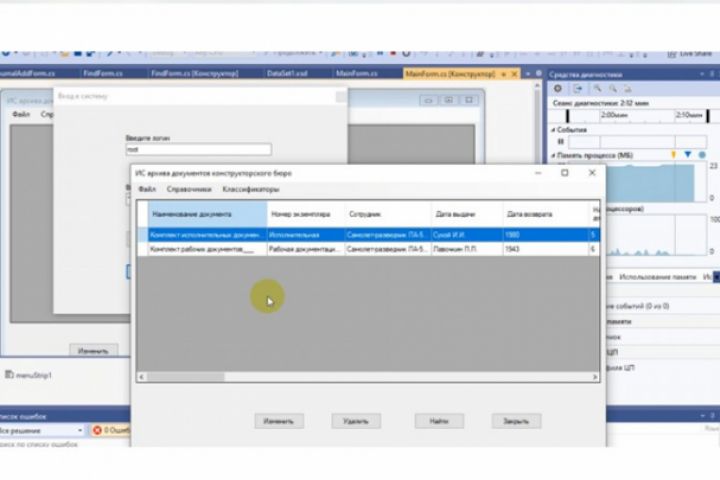The image size is (720, 480).
Task: Click the Дата возврата column header
Action: point(546,214)
